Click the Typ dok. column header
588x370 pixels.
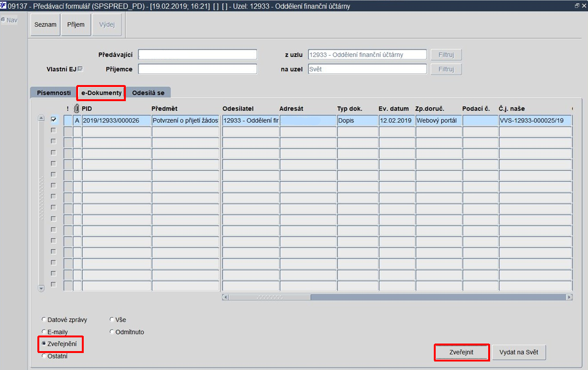tap(350, 109)
